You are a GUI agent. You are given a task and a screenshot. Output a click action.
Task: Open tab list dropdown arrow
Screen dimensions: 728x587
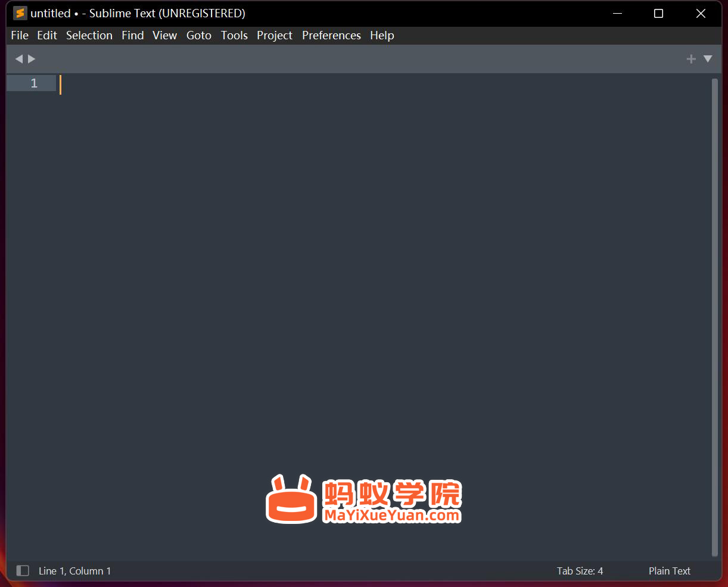point(708,59)
